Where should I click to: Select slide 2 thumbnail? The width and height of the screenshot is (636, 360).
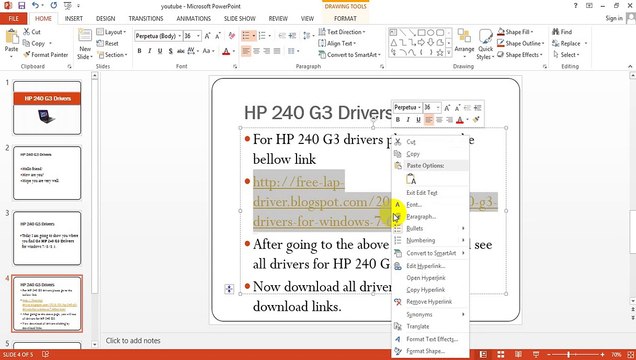47,173
